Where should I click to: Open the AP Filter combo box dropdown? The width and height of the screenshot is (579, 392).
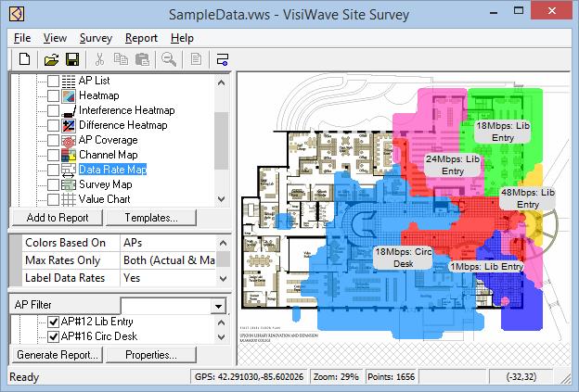pos(219,306)
